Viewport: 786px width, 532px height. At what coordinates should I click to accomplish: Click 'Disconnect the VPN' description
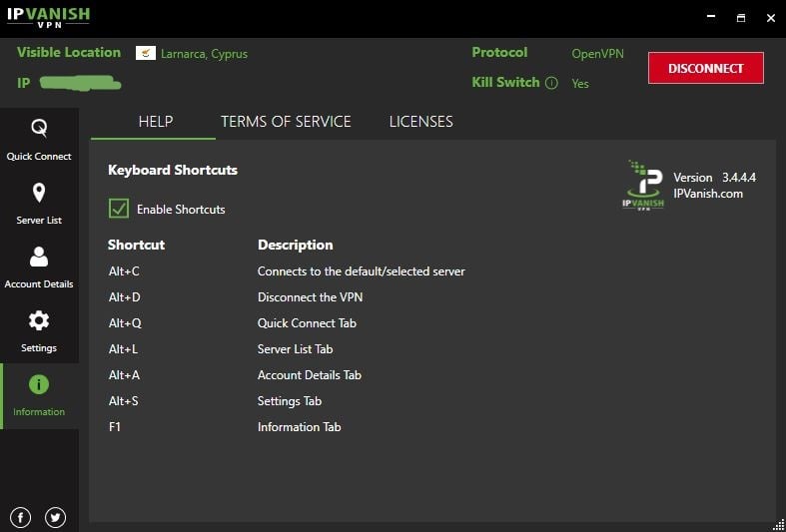[x=310, y=297]
